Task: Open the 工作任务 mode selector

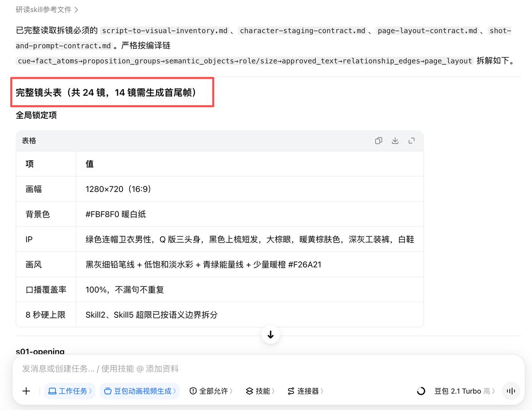Action: 70,391
